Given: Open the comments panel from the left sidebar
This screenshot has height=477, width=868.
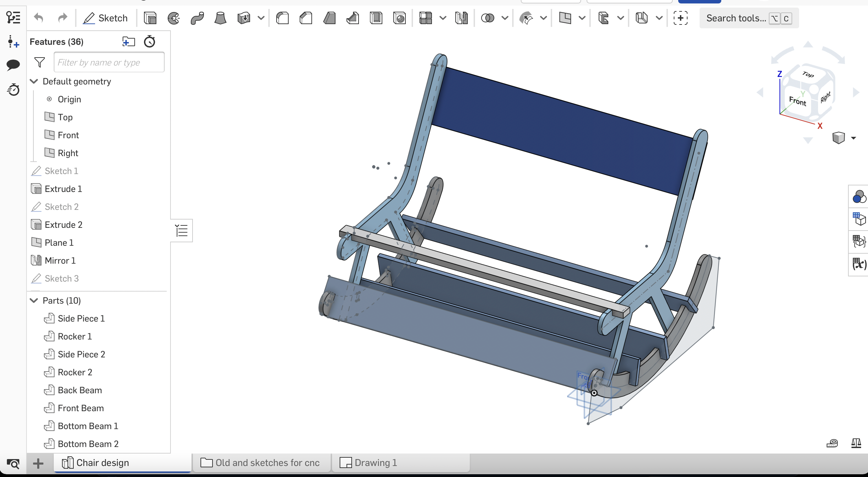Looking at the screenshot, I should pos(13,65).
